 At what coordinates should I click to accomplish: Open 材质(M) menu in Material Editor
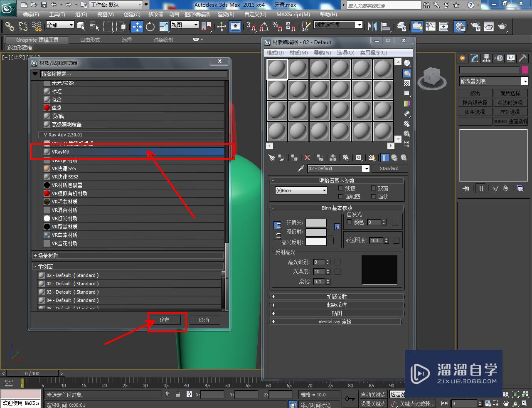(298, 53)
